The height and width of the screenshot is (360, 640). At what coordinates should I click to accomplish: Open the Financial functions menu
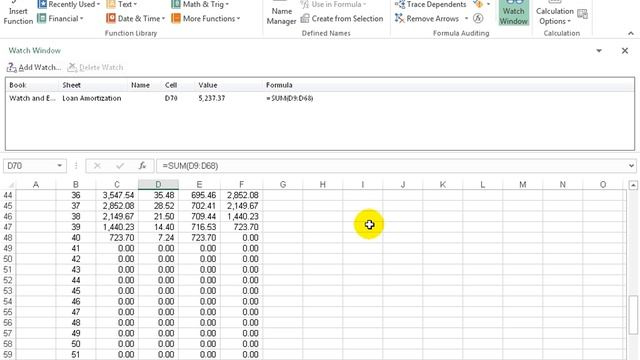pos(60,18)
